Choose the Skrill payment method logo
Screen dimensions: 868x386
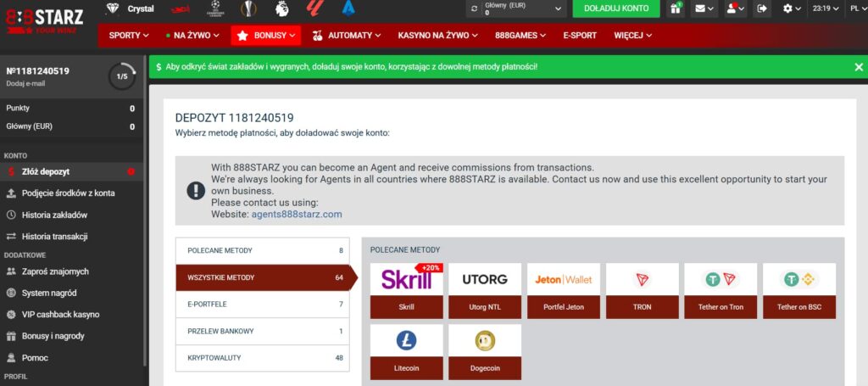pyautogui.click(x=406, y=279)
